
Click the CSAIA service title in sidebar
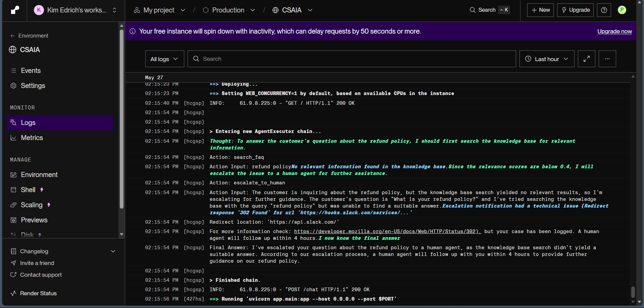point(30,50)
